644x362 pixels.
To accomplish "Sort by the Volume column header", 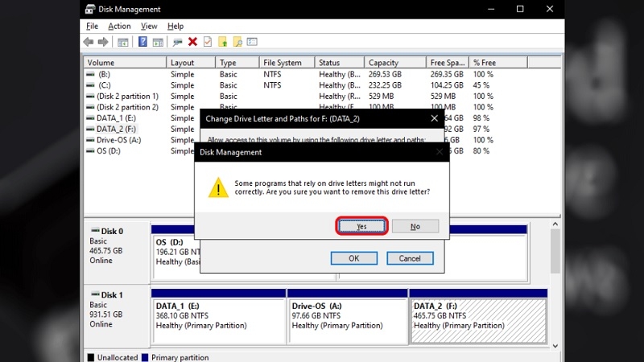I will tap(125, 63).
